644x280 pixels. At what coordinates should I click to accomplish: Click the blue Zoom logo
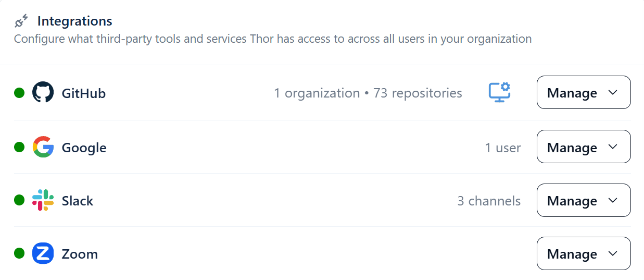click(43, 254)
